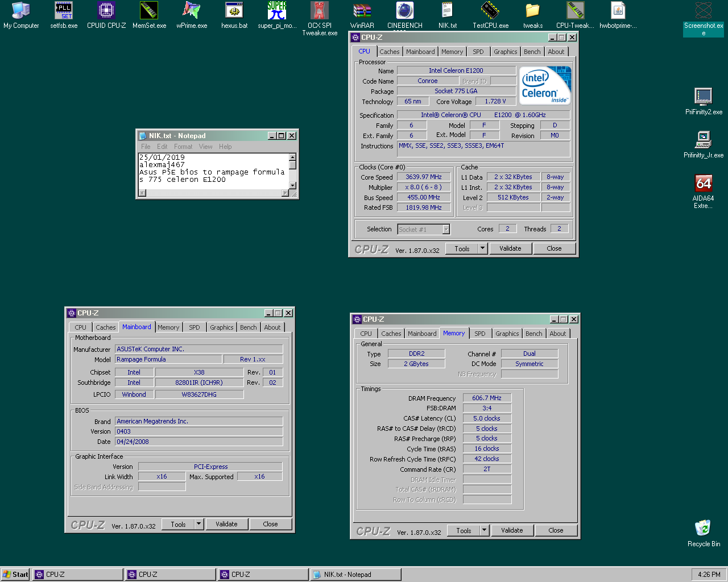Open OCX SPI Tweaker.exe icon
The width and height of the screenshot is (728, 582).
pyautogui.click(x=320, y=19)
